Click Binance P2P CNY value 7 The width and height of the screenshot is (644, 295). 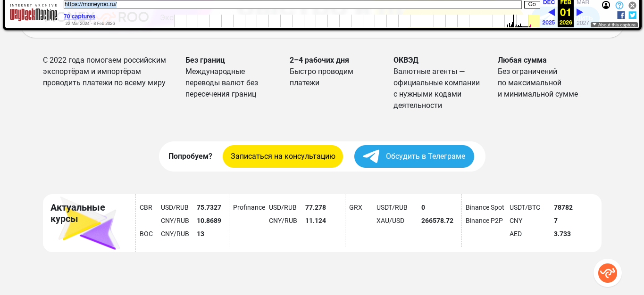click(556, 221)
